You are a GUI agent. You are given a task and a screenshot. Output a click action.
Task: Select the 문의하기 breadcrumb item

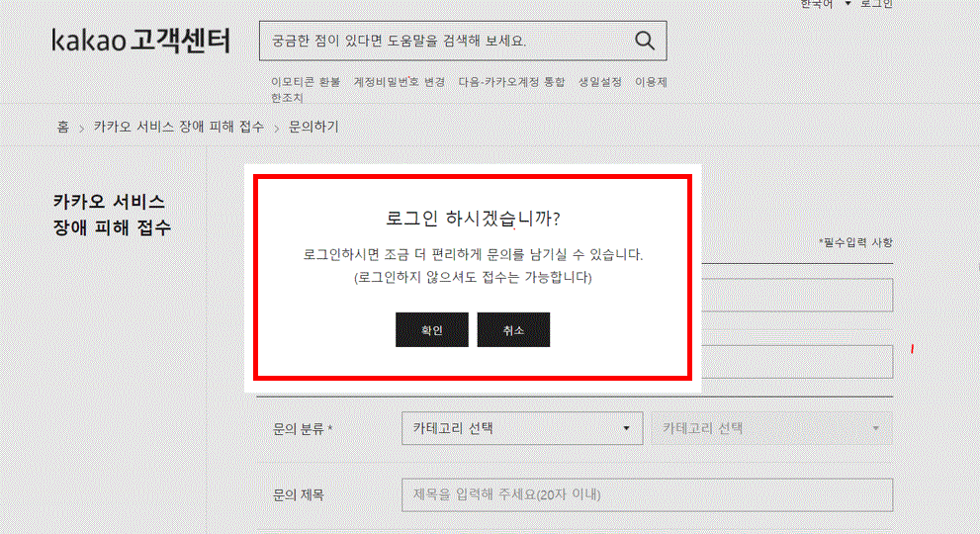click(313, 127)
